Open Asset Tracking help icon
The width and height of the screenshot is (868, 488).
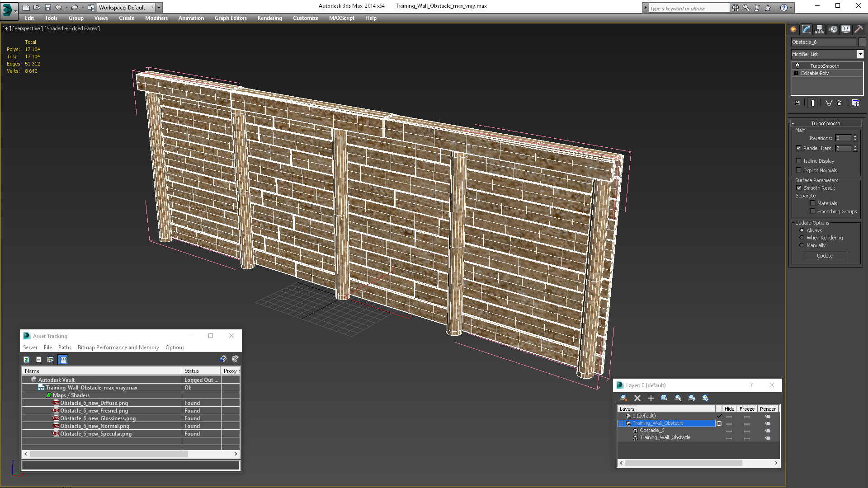click(223, 359)
